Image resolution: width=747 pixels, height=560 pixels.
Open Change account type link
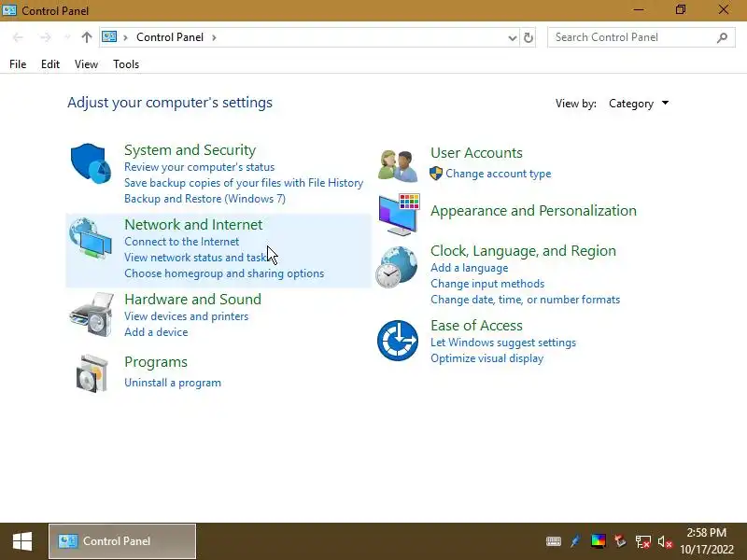tap(499, 174)
